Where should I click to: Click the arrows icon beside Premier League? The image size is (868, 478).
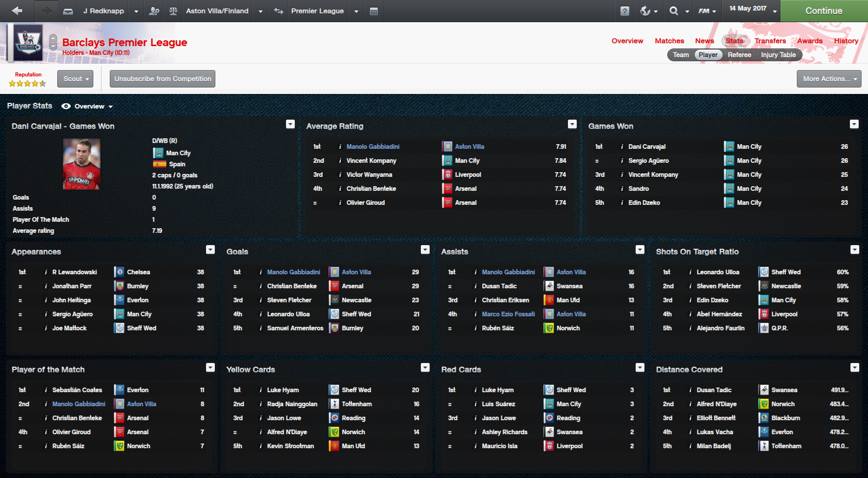(x=279, y=11)
